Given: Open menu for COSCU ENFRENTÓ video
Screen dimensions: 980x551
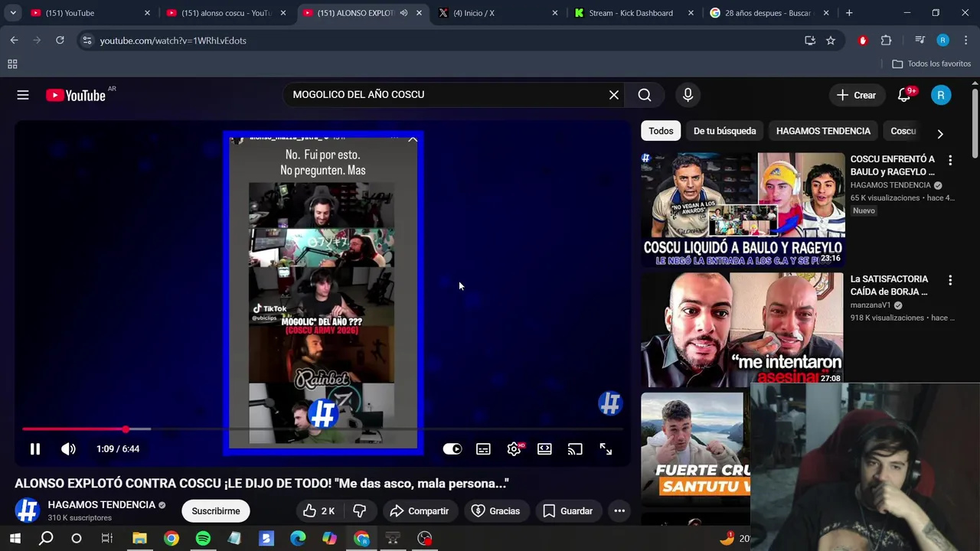Looking at the screenshot, I should [950, 161].
